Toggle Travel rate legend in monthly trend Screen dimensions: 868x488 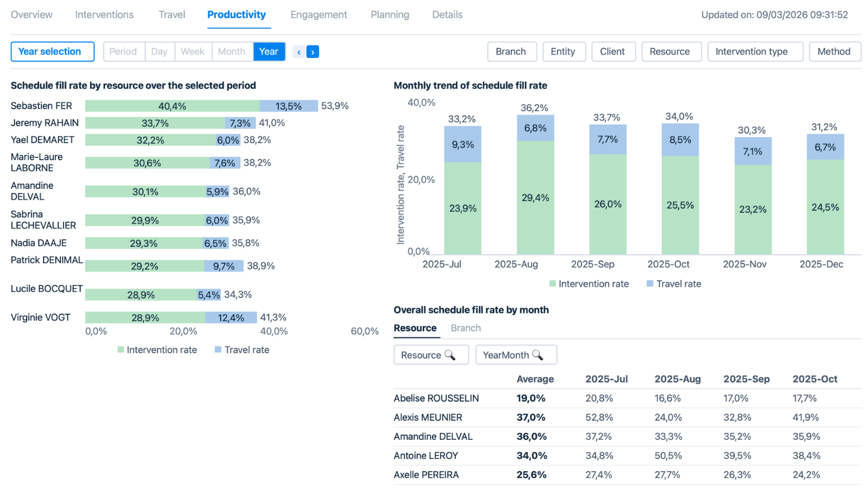coord(674,284)
